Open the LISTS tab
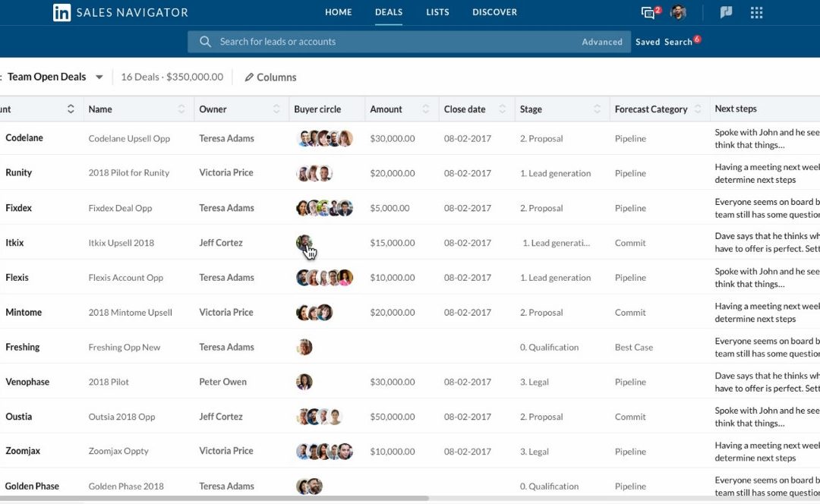The image size is (820, 504). pyautogui.click(x=438, y=12)
